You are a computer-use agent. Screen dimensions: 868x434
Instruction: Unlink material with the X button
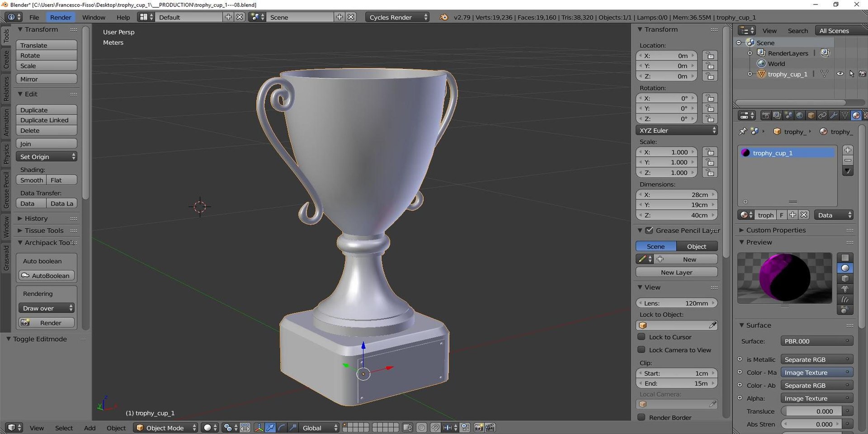(804, 215)
